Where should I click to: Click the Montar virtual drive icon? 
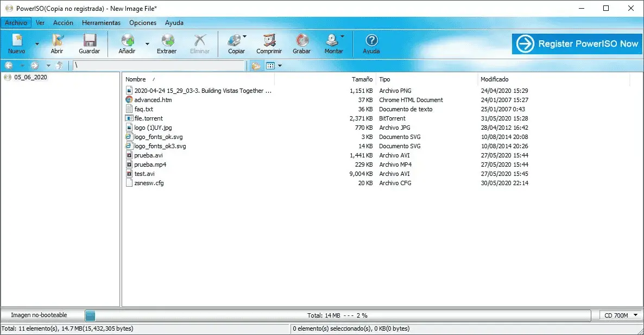tap(332, 40)
